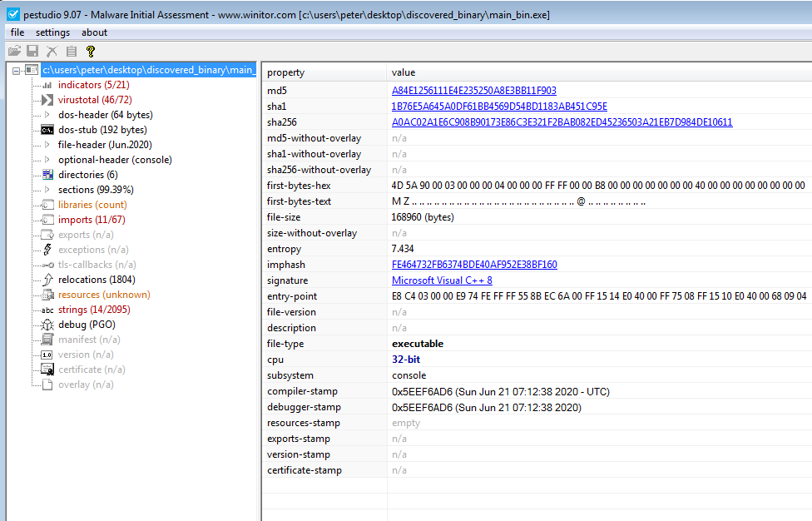
Task: Expand the file-header (Jun.2020) node
Action: tap(47, 145)
